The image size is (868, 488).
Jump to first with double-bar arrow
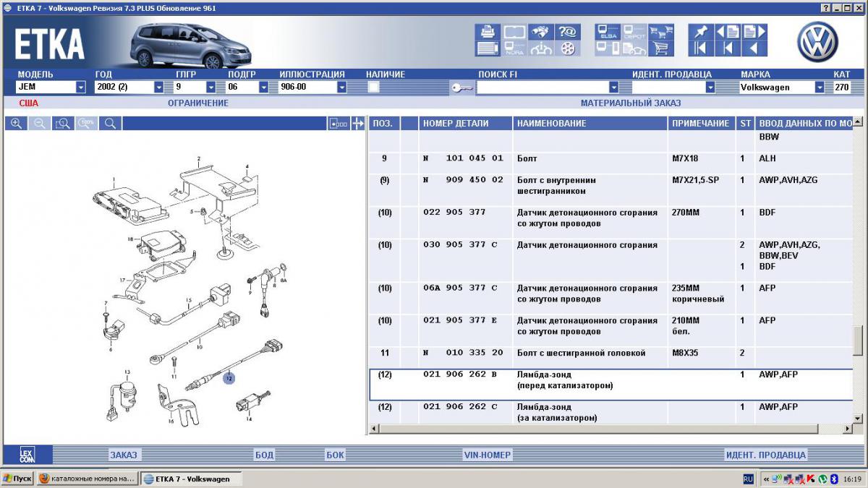click(x=701, y=48)
